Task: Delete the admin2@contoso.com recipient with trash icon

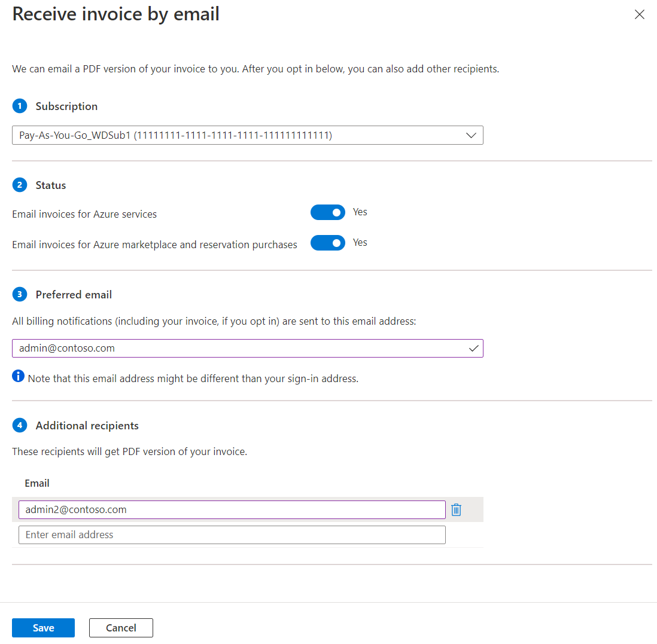Action: pyautogui.click(x=456, y=509)
